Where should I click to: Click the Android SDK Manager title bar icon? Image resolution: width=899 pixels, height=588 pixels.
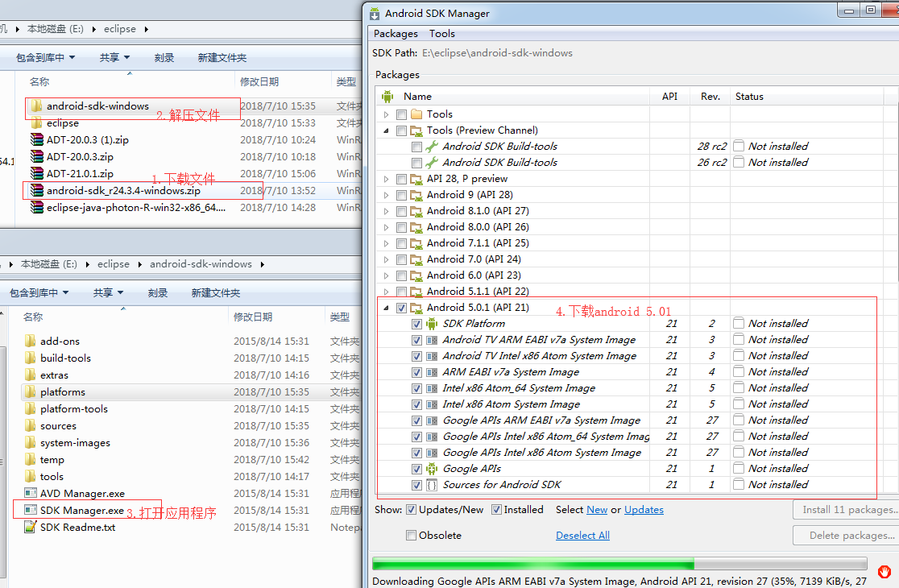(375, 13)
